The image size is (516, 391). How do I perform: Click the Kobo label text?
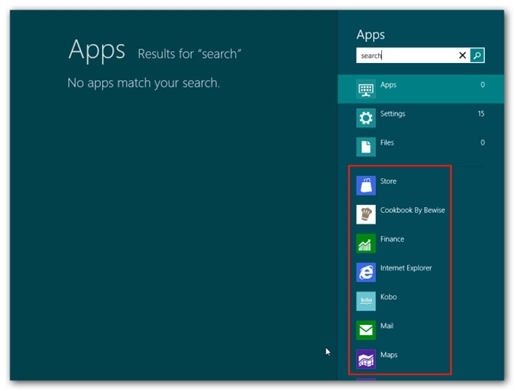coord(389,297)
